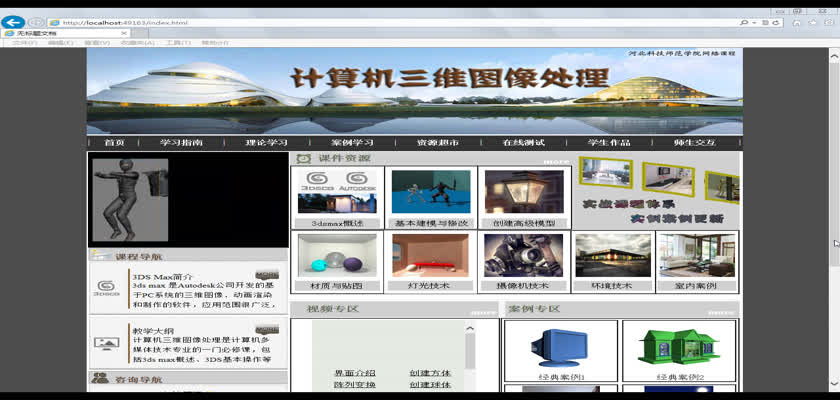Click the compatibility view icon beside refresh

click(x=766, y=22)
